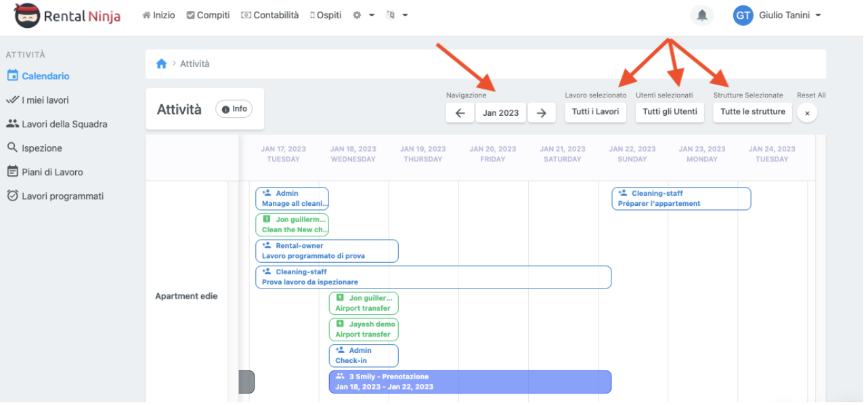Click the Rental Ninja logo
This screenshot has height=405, width=868.
[x=68, y=16]
